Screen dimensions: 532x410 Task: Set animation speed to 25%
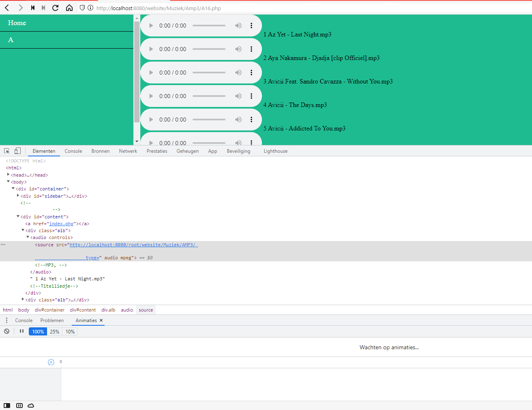point(54,332)
